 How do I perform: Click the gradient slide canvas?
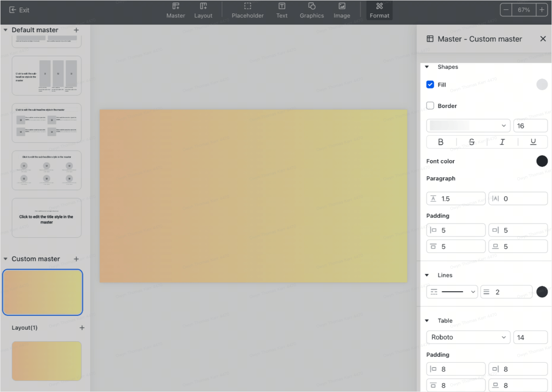[x=253, y=196]
